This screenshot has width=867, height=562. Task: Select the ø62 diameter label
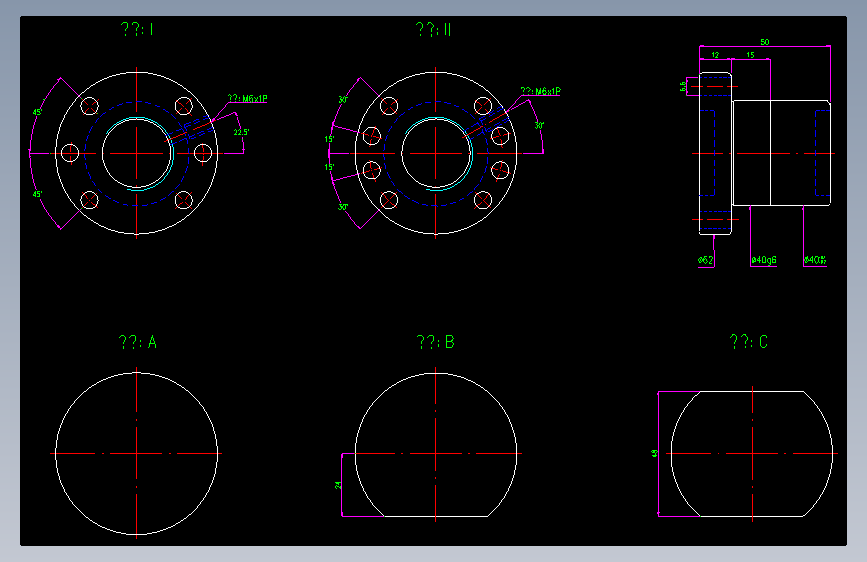[706, 260]
